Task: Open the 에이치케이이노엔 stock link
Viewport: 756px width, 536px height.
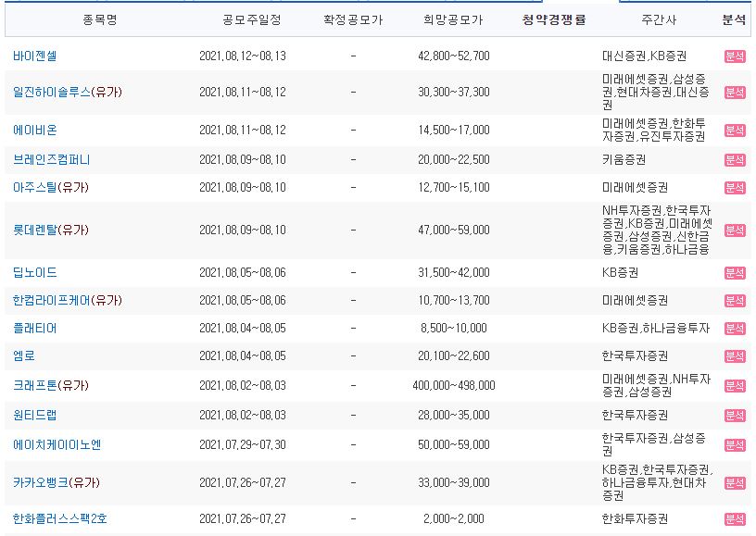Action: click(57, 445)
